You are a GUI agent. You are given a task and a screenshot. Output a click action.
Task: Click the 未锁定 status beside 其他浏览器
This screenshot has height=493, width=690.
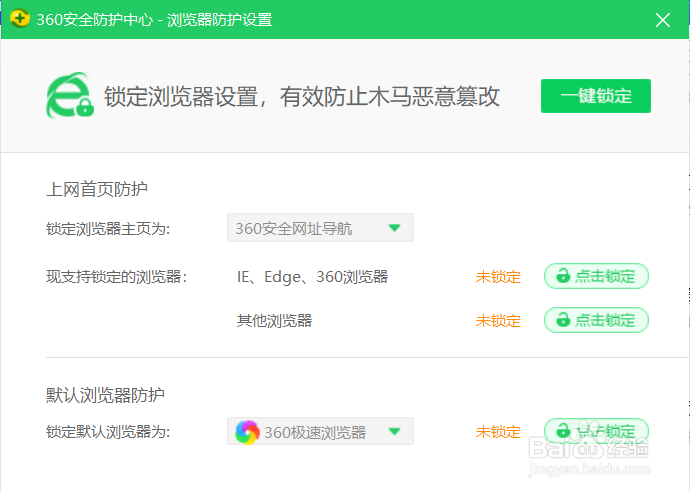tap(498, 321)
